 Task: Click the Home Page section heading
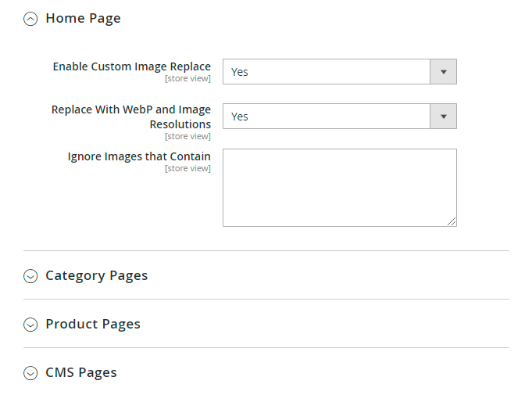(83, 19)
